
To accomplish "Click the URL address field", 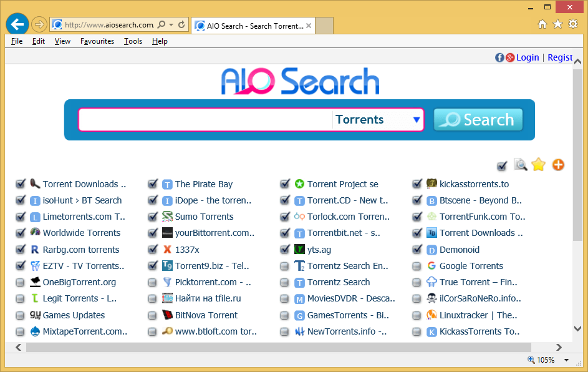I will pos(108,25).
